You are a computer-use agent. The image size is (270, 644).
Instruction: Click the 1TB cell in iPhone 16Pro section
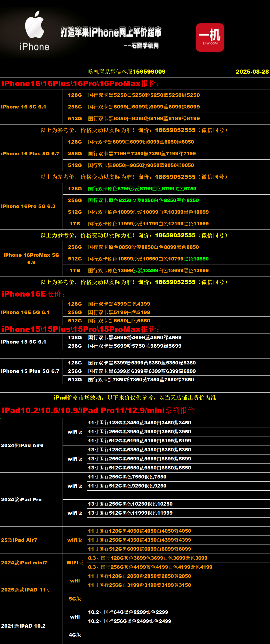pyautogui.click(x=75, y=224)
